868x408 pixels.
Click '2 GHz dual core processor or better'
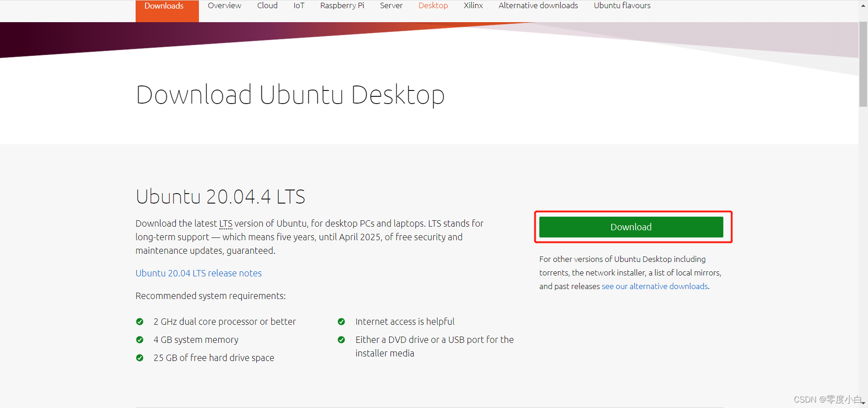pyautogui.click(x=225, y=322)
